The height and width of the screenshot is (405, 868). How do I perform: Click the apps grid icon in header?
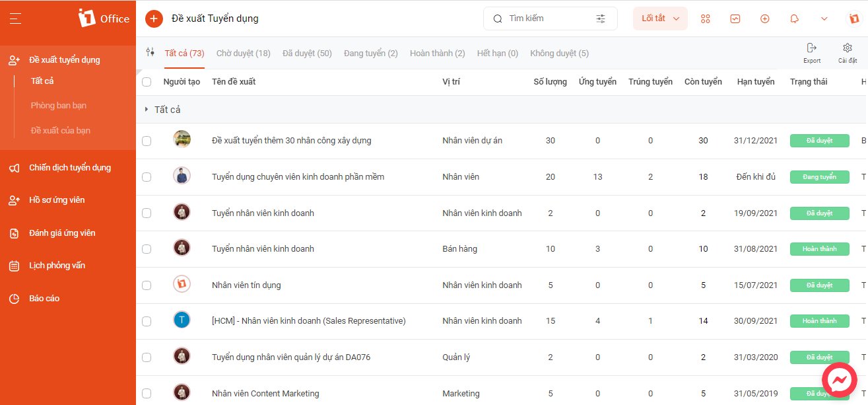point(706,18)
